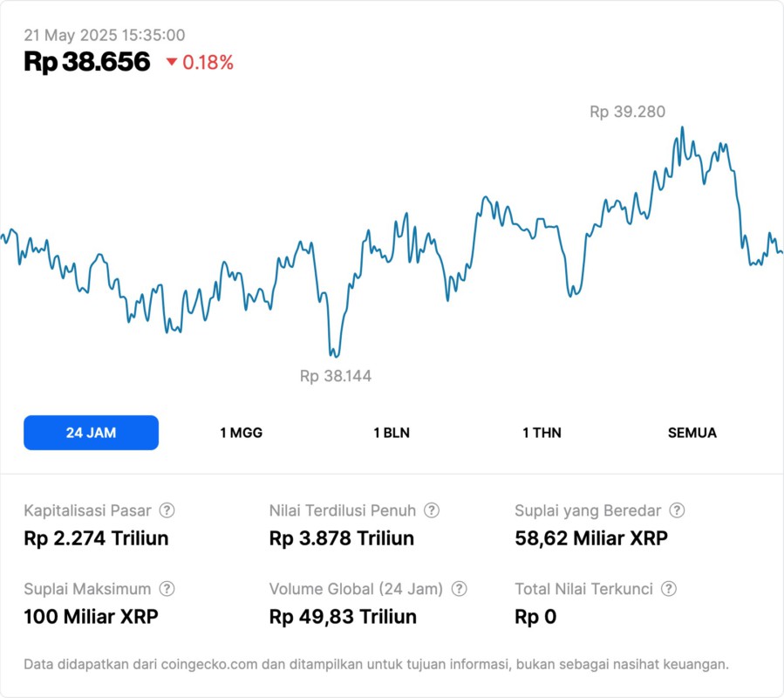Viewport: 784px width, 698px height.
Task: Switch chart to 1 BLN range
Action: click(392, 433)
